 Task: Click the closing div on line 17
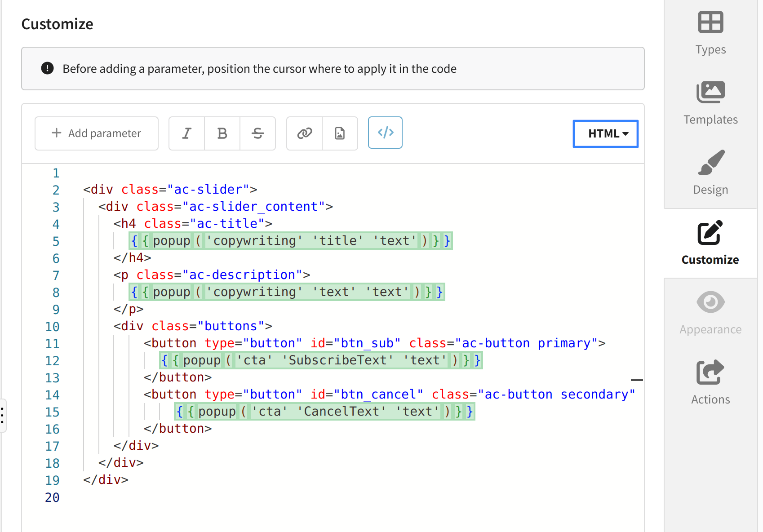tap(136, 446)
